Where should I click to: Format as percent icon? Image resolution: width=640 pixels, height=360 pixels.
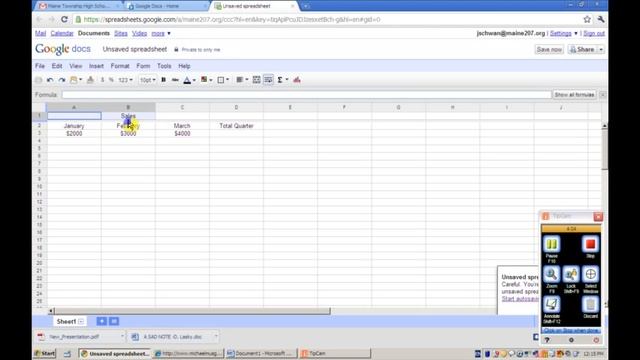[x=111, y=80]
